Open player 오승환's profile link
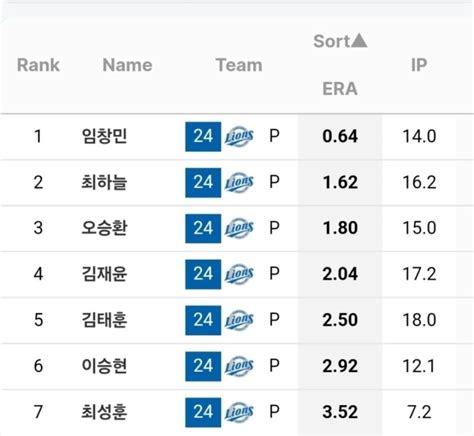The width and height of the screenshot is (474, 436). click(x=104, y=228)
